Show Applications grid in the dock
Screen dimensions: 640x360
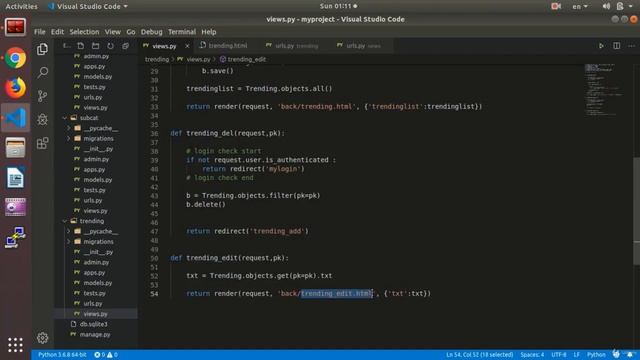point(16,345)
